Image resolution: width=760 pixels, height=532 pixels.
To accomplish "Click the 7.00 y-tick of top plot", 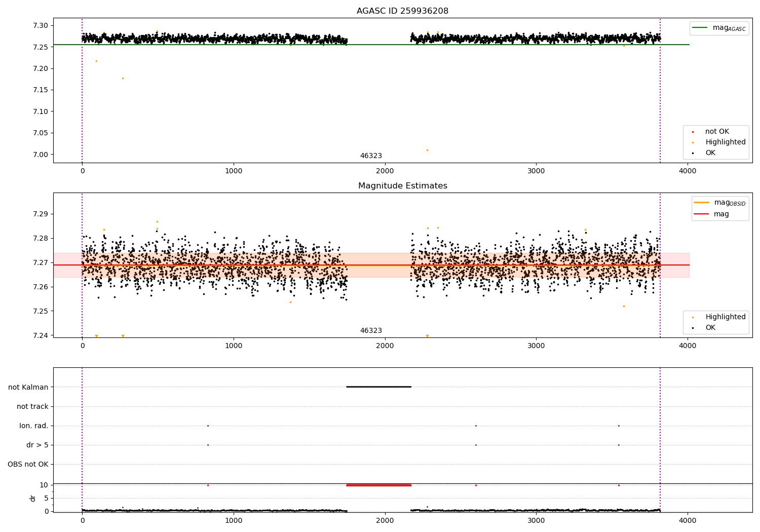I will [41, 155].
